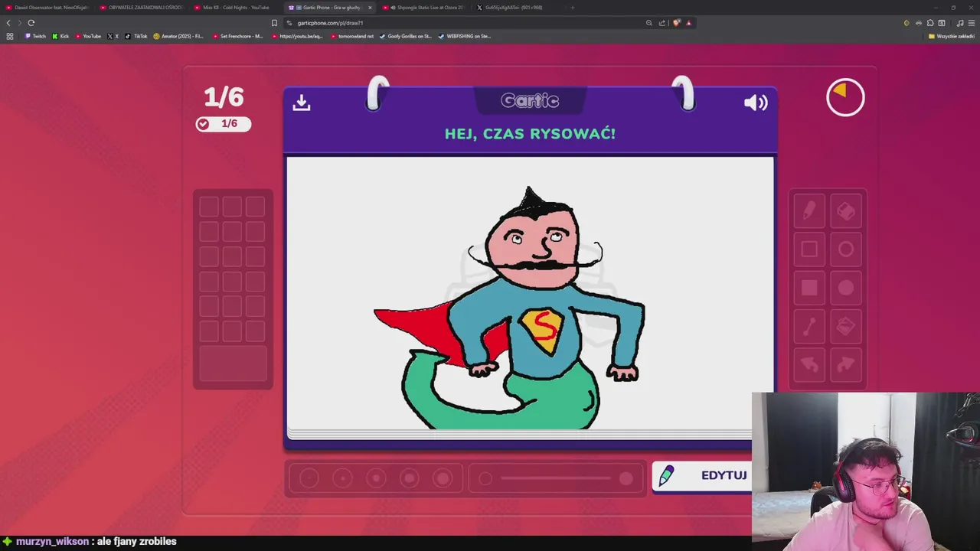
Task: Go back with the browser back arrow
Action: 8,23
